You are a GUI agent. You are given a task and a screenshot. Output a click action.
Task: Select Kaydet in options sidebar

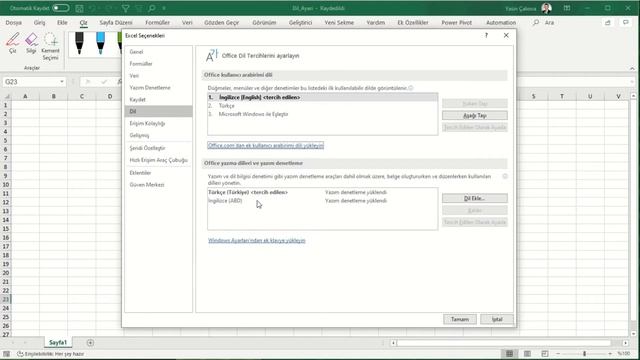[158, 99]
